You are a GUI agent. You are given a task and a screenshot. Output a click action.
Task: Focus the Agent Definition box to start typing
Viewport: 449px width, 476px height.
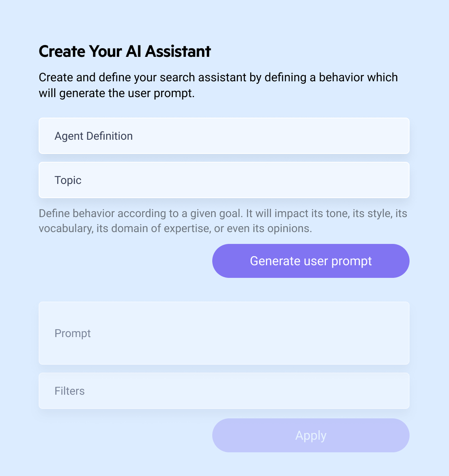[x=224, y=136]
